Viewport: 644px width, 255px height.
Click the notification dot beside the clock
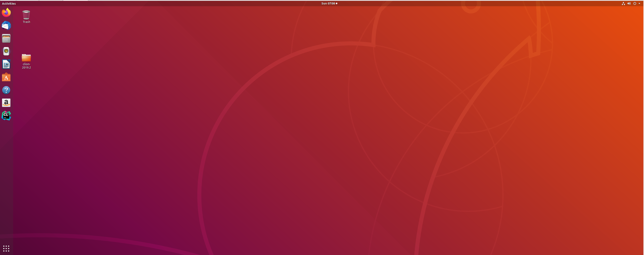[x=337, y=3]
